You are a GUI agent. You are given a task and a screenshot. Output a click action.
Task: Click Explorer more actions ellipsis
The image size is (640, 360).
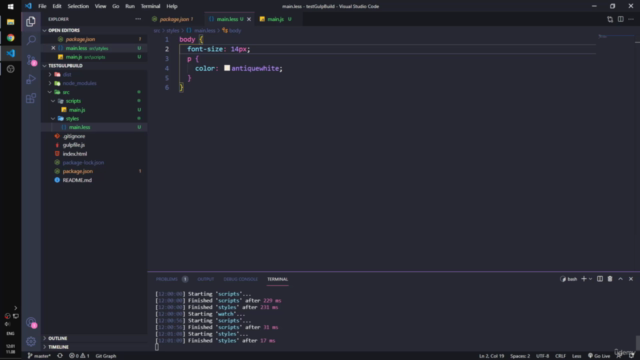click(x=138, y=19)
